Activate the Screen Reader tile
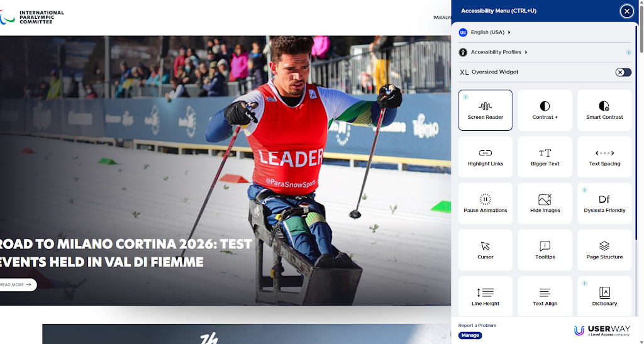This screenshot has width=644, height=344. (x=485, y=110)
